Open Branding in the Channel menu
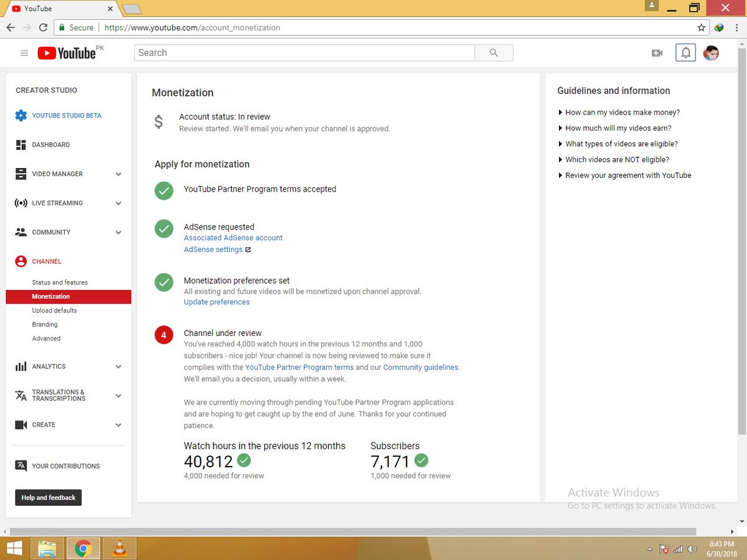Viewport: 747px width, 560px height. pos(45,324)
